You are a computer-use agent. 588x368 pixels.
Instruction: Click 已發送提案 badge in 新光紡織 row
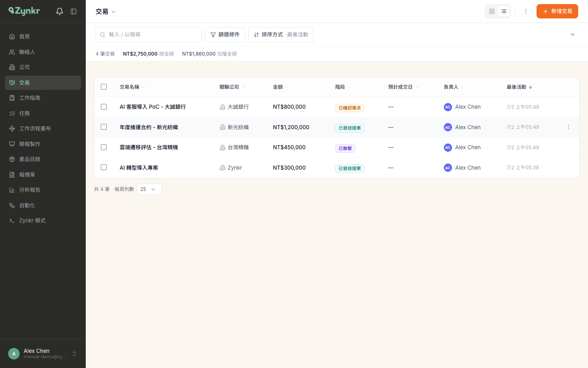(350, 128)
